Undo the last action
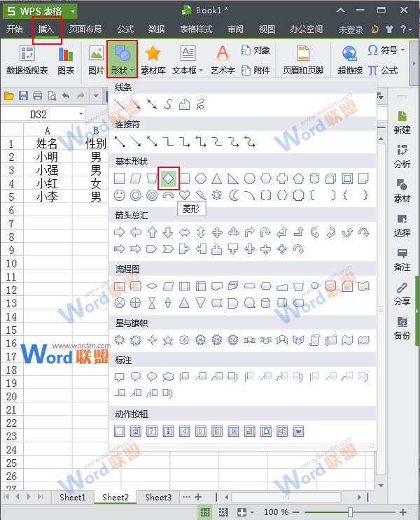 66,96
